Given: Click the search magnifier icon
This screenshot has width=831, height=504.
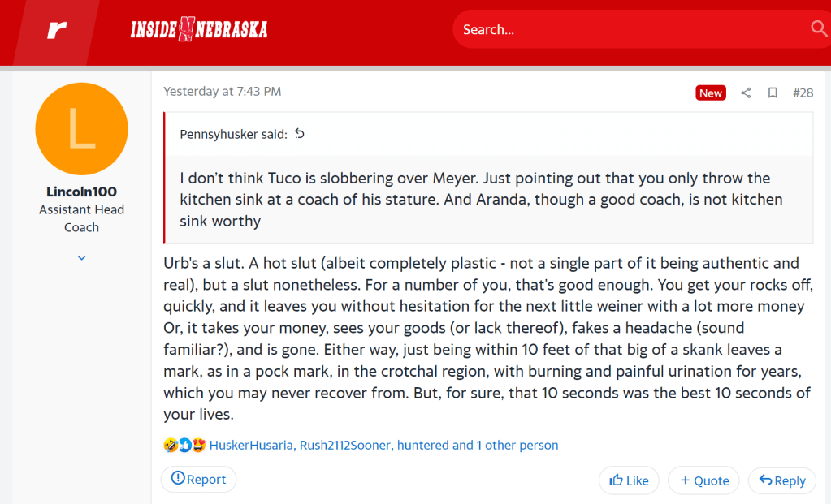Looking at the screenshot, I should (818, 29).
